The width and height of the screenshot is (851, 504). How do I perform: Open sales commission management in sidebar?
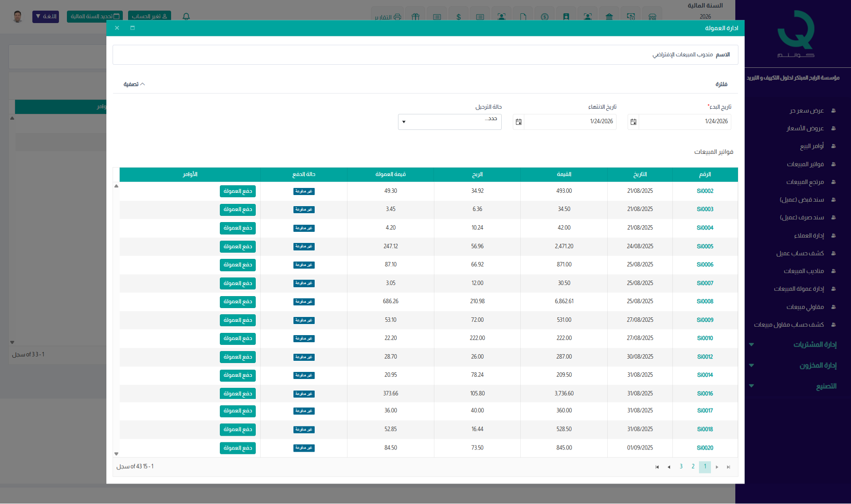point(799,289)
